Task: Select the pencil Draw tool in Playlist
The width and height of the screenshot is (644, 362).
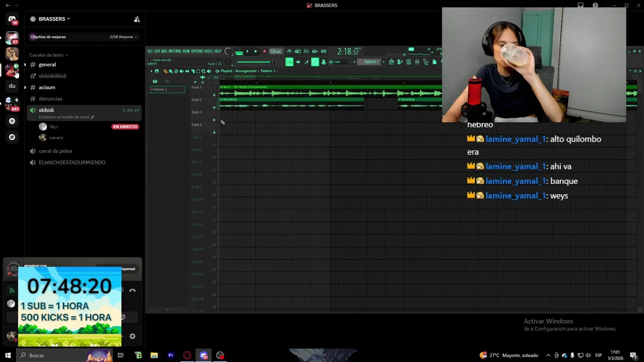Action: tap(166, 71)
